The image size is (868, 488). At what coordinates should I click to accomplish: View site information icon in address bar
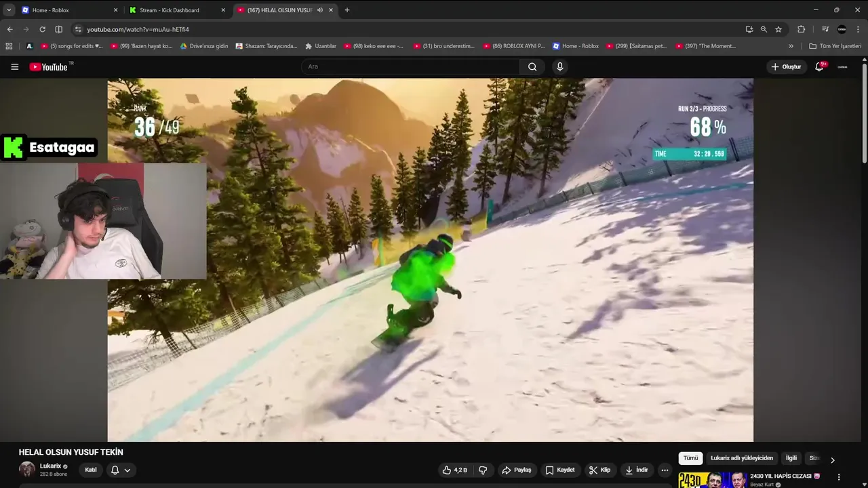pyautogui.click(x=78, y=29)
